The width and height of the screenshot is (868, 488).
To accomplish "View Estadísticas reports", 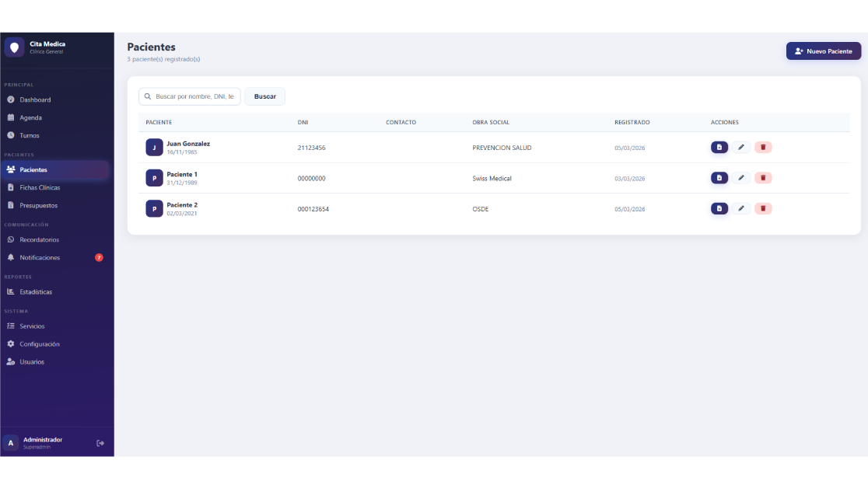I will click(x=36, y=291).
